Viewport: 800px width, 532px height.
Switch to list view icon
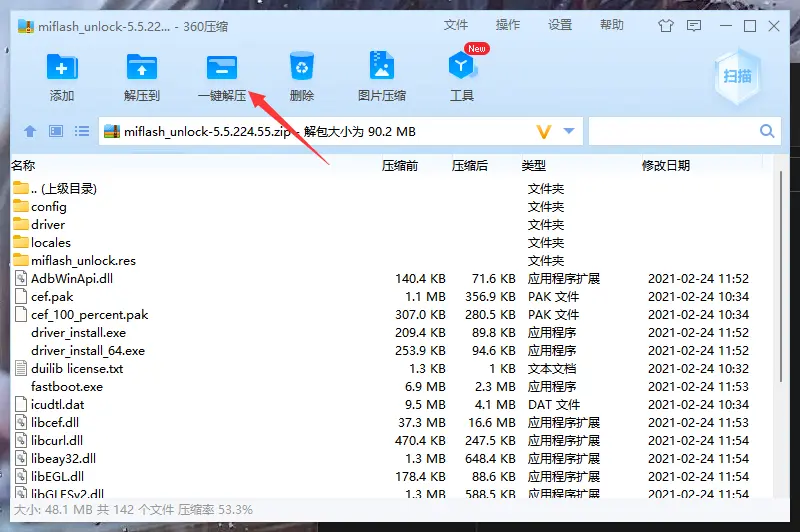pyautogui.click(x=82, y=131)
